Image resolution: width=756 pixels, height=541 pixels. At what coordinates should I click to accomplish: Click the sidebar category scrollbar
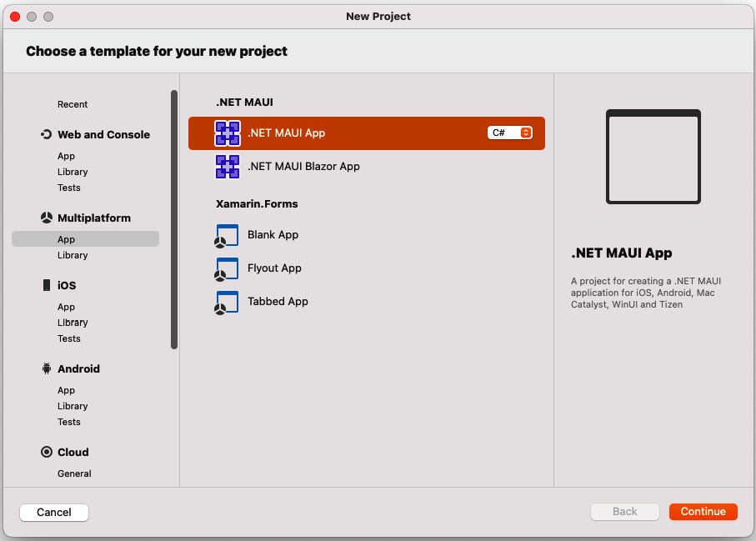(174, 219)
